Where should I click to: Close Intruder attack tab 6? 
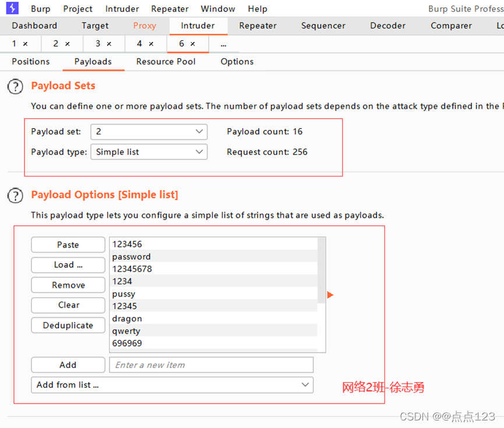193,44
